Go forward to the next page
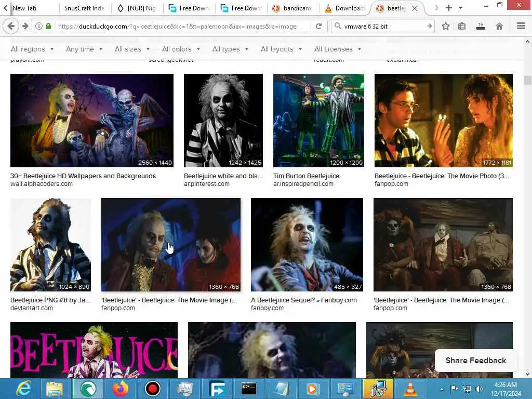Viewport: 532px width, 399px height. pyautogui.click(x=25, y=26)
